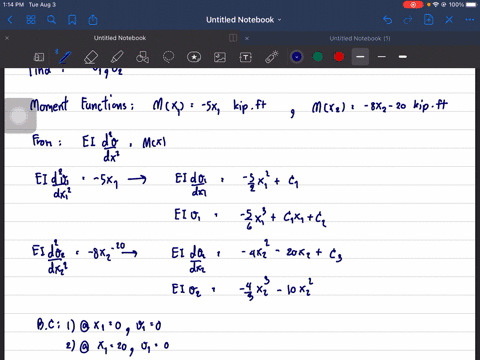The height and width of the screenshot is (360, 480).
Task: Redo the last action
Action: click(408, 20)
